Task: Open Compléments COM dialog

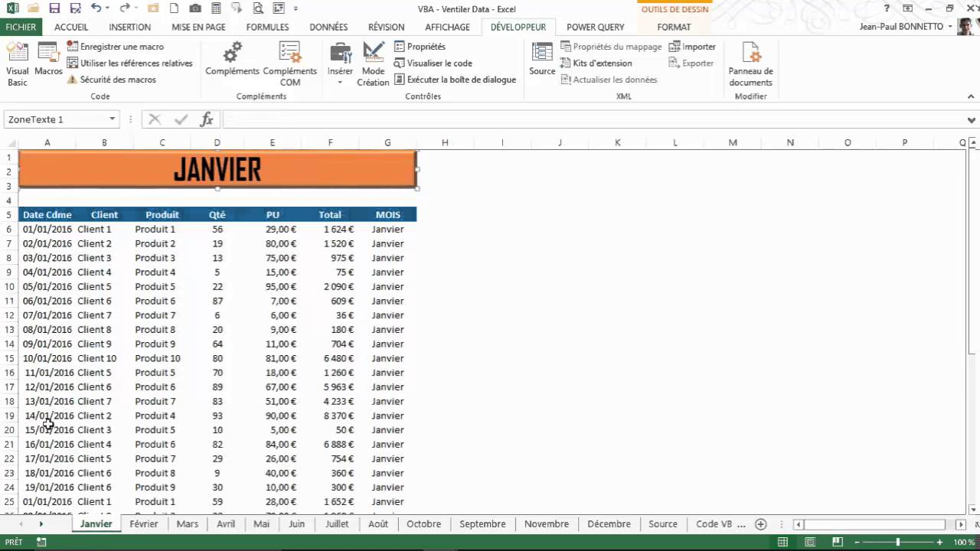Action: pos(290,64)
